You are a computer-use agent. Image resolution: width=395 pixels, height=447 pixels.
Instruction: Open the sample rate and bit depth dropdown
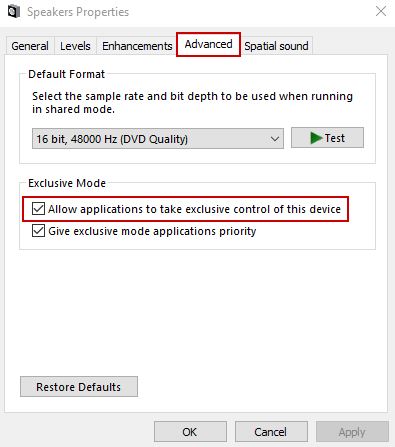[x=158, y=139]
